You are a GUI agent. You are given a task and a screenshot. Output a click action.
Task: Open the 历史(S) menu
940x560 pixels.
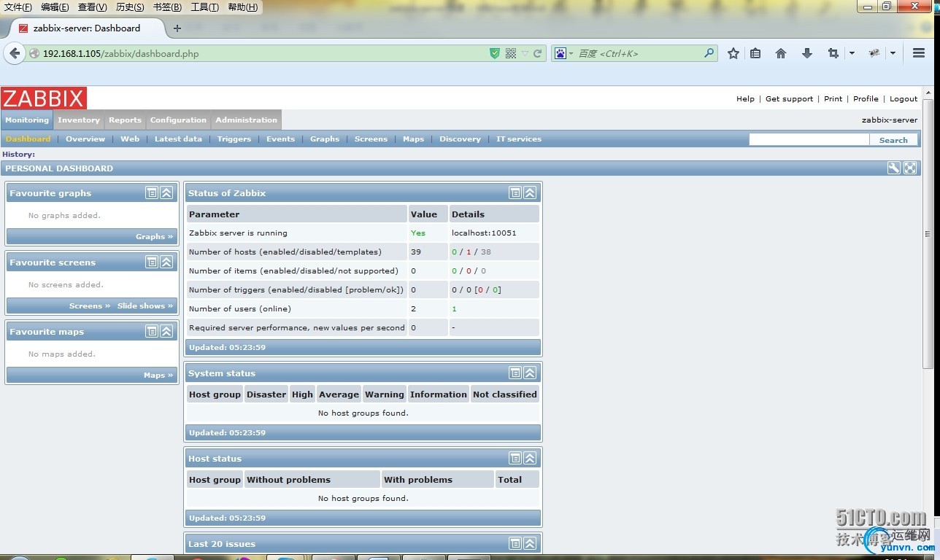point(130,7)
